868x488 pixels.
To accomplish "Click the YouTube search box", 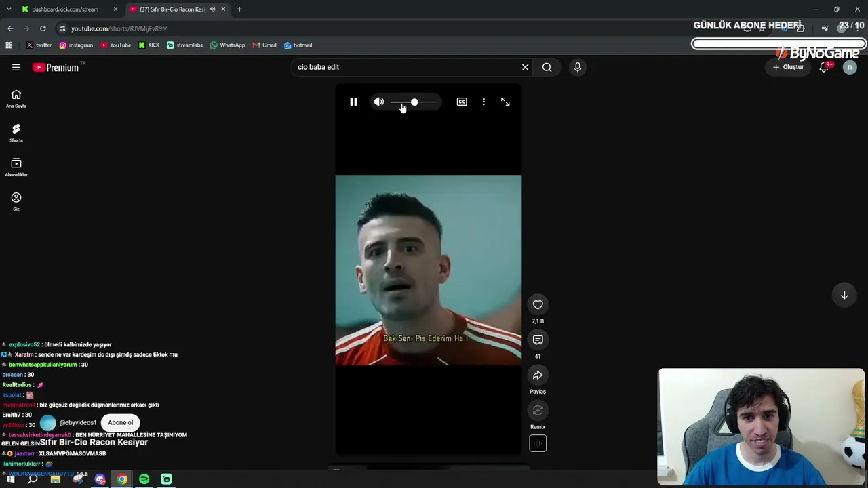I will [x=407, y=67].
